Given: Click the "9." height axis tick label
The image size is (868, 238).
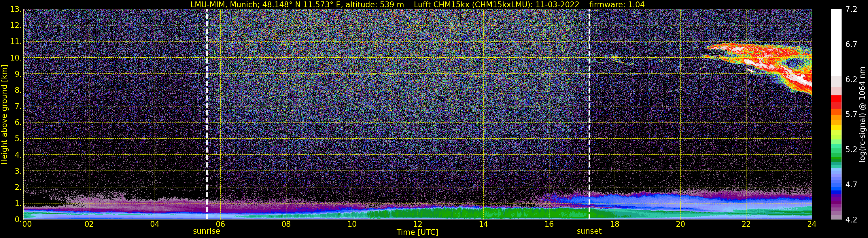Looking at the screenshot, I should coord(18,74).
